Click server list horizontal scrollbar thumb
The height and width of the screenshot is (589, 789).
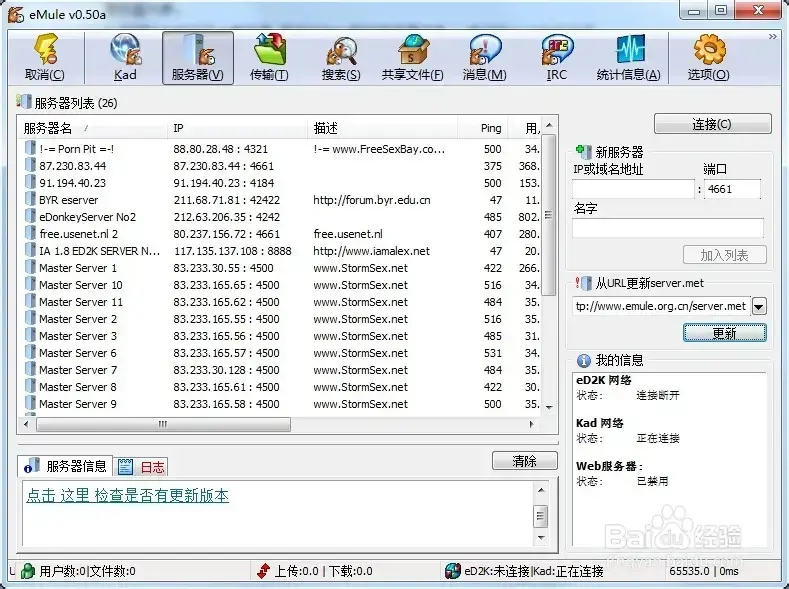pos(163,424)
